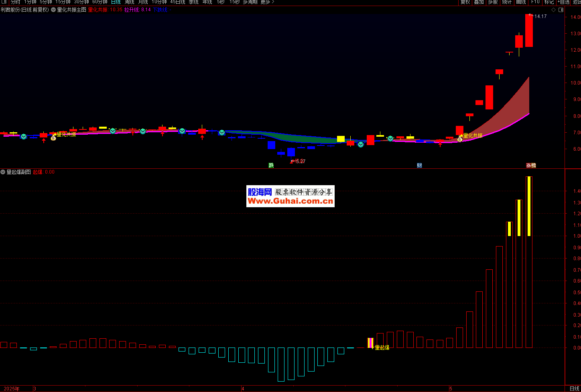This screenshot has width=581, height=392.
Task: Click green check-mark signal right of red 6.40 candle
Action: [361, 144]
